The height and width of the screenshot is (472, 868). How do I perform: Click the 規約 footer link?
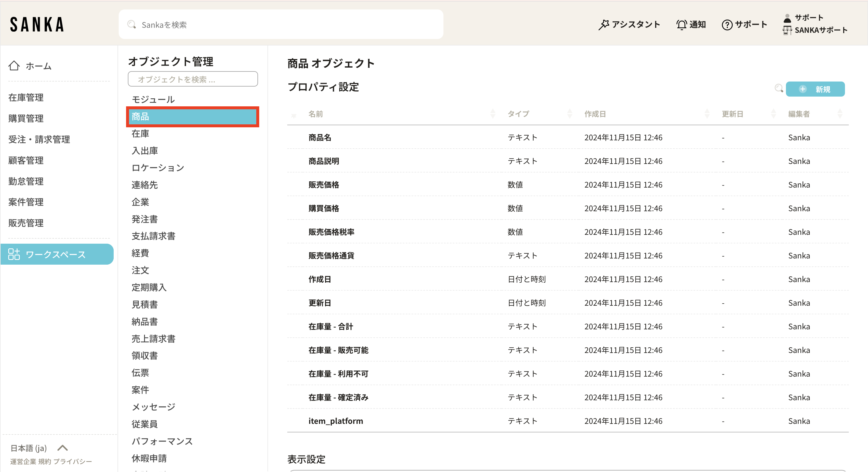[x=45, y=462]
